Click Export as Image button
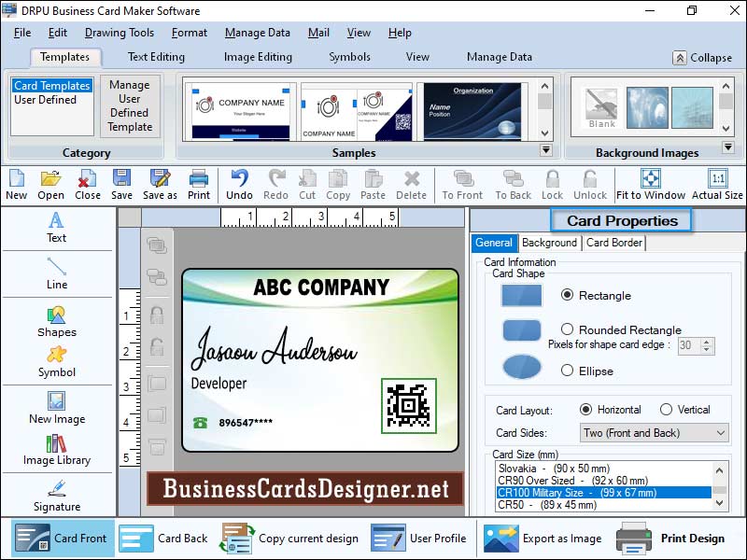The height and width of the screenshot is (560, 747). (x=543, y=539)
